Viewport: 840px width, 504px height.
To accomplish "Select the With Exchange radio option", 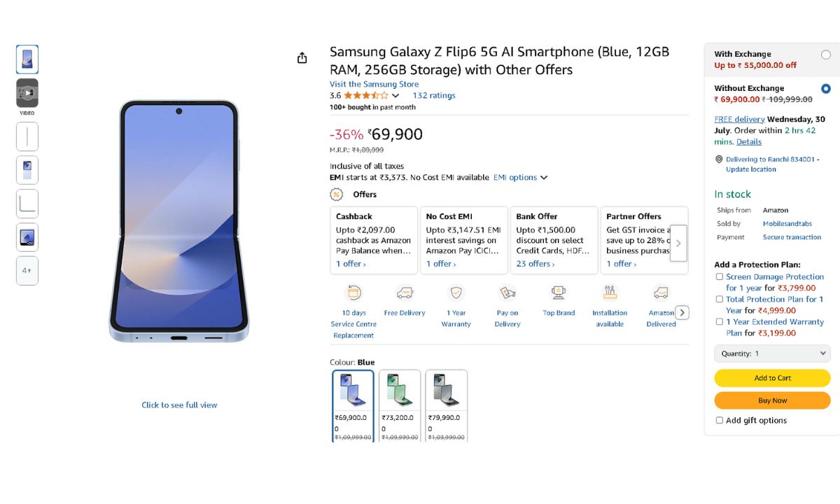I will [826, 55].
